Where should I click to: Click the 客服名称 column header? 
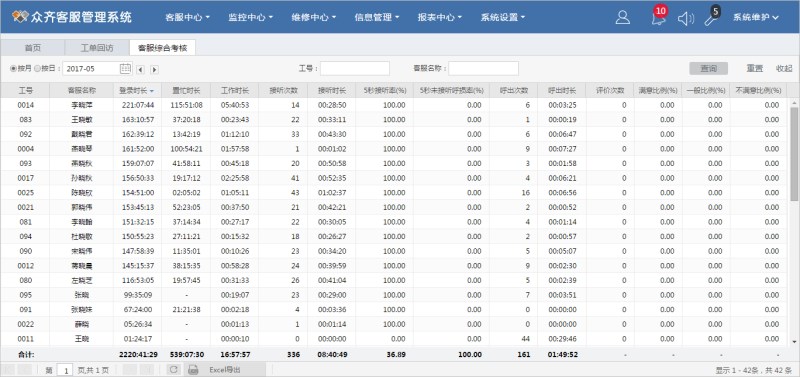(82, 90)
